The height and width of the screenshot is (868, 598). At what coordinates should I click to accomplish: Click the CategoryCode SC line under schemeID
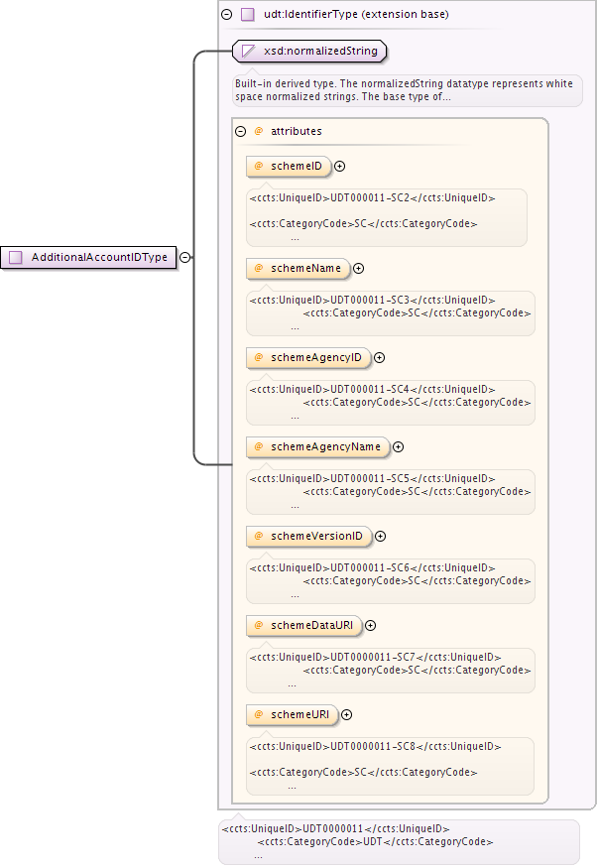[363, 223]
